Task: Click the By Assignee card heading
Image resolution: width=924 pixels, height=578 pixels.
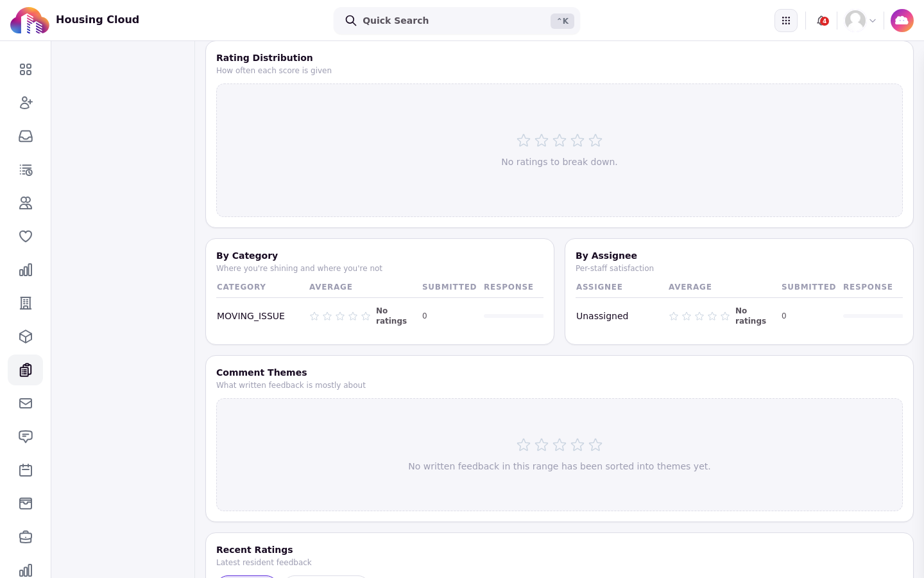Action: pyautogui.click(x=606, y=256)
